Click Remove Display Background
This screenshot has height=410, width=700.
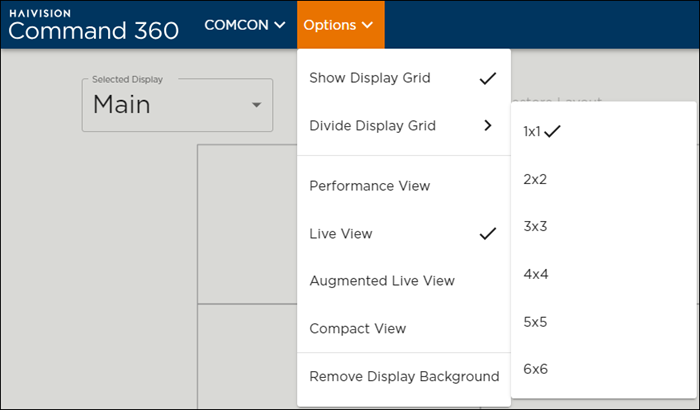tap(403, 377)
